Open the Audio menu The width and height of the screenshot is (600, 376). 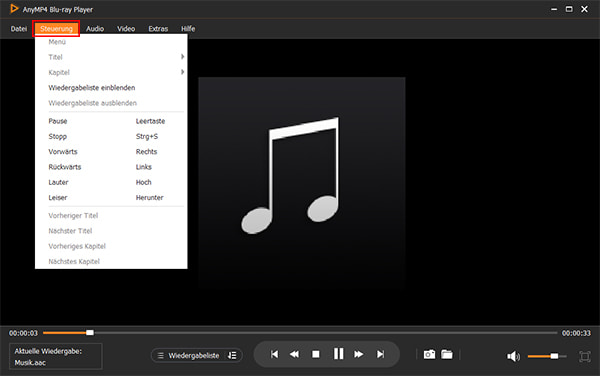click(x=95, y=29)
